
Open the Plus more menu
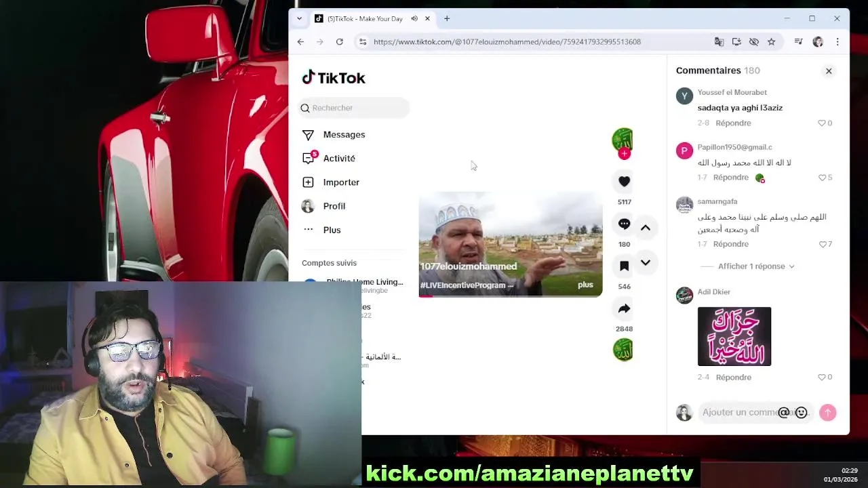pos(321,230)
